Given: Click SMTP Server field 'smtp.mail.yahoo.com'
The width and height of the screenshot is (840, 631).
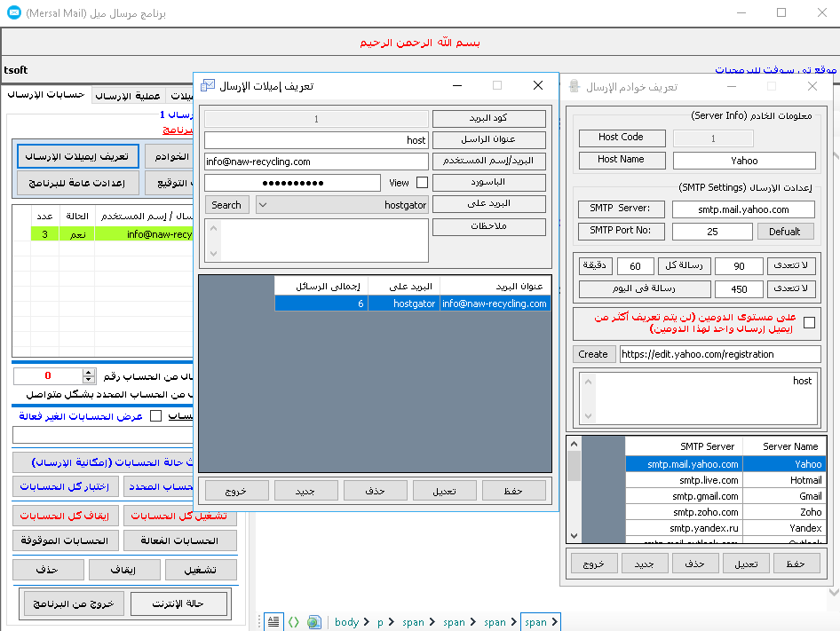Looking at the screenshot, I should (x=743, y=209).
